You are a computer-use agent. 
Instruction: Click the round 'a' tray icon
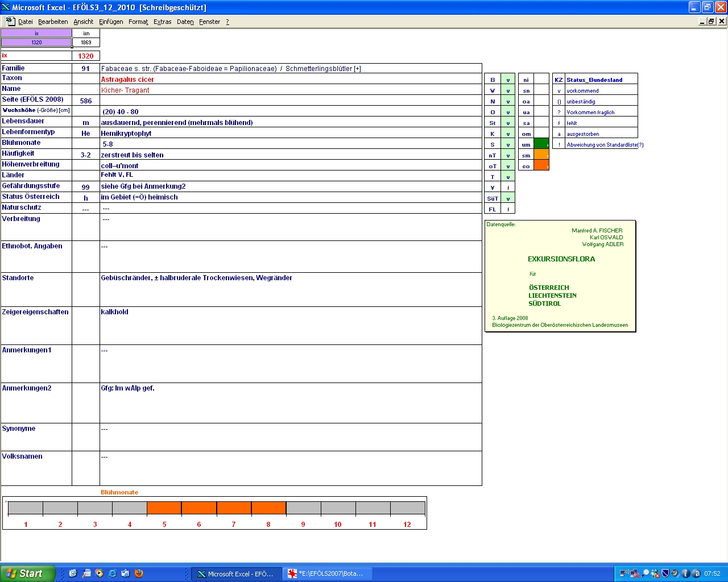pyautogui.click(x=696, y=573)
